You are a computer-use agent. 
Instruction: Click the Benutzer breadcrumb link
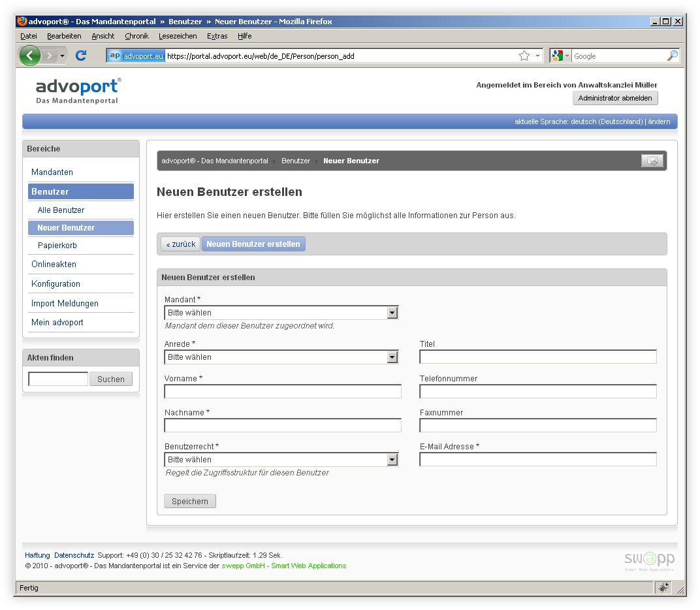(296, 161)
